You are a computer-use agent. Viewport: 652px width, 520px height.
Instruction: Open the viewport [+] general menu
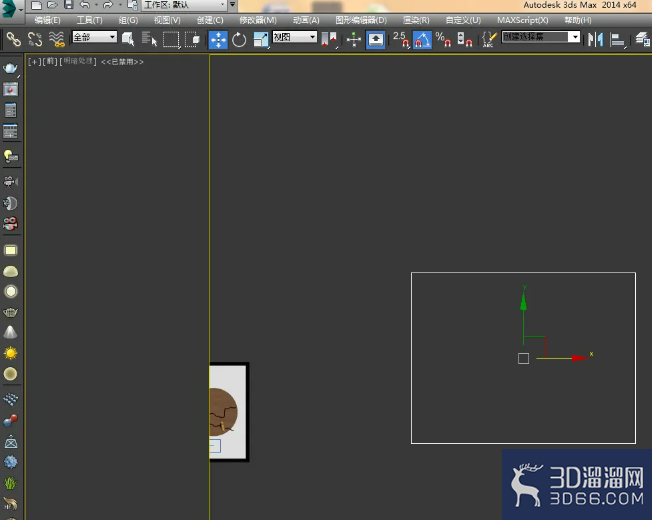click(35, 62)
